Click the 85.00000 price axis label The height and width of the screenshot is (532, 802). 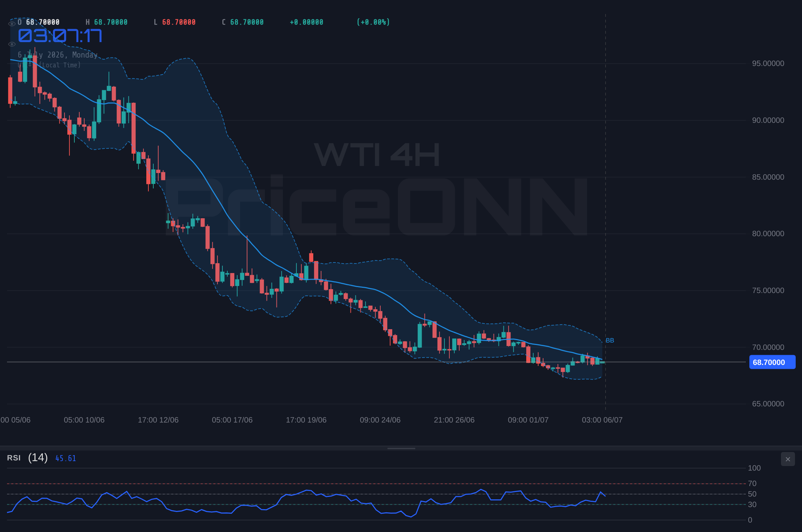coord(768,177)
